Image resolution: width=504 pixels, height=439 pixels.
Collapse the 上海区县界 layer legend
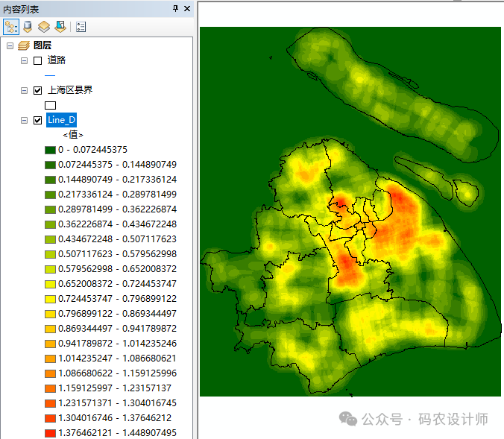[25, 90]
